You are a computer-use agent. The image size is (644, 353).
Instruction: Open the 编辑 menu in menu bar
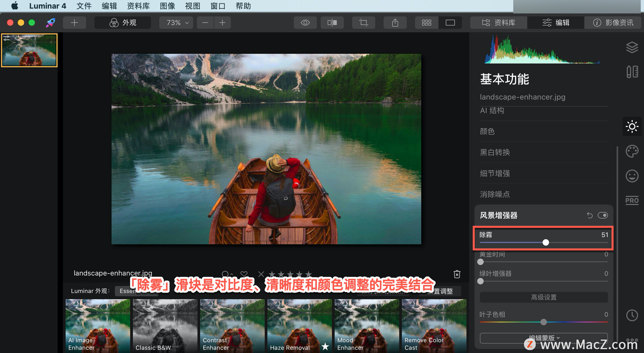tap(109, 6)
